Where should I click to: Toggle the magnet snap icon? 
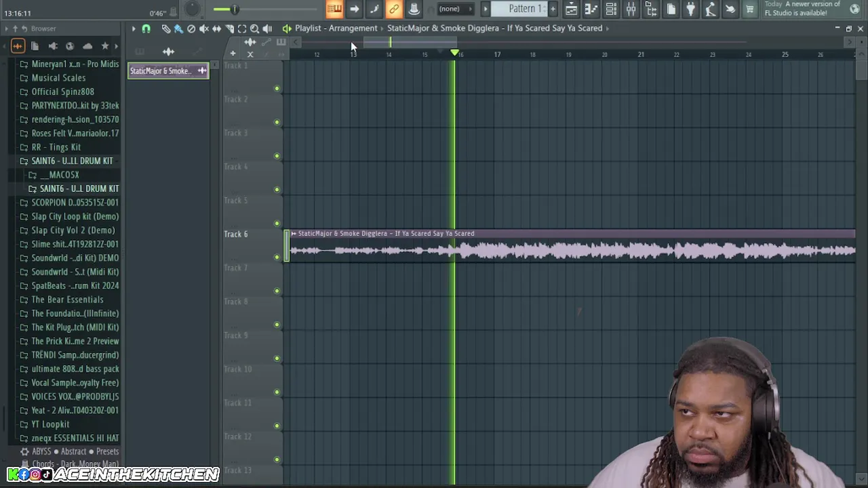(146, 28)
